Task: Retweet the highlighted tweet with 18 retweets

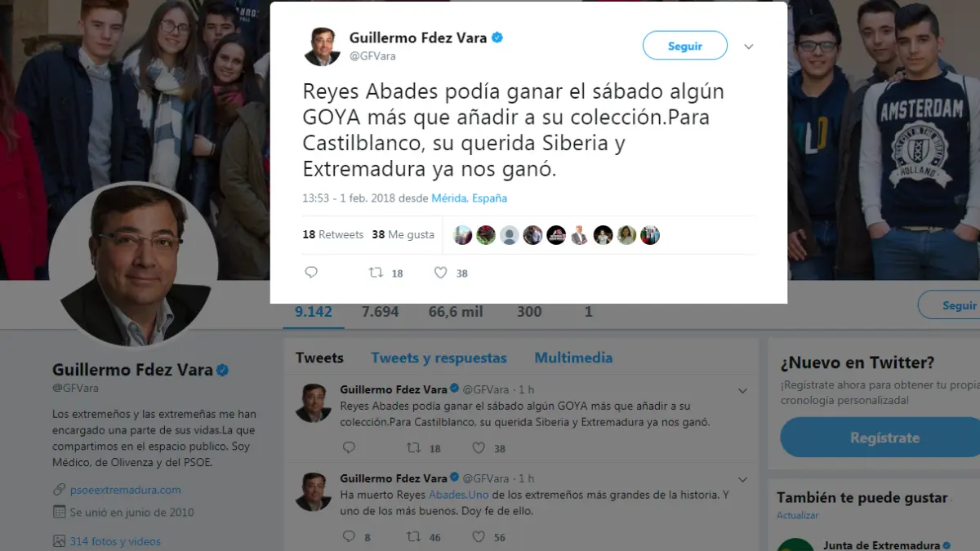Action: 376,273
